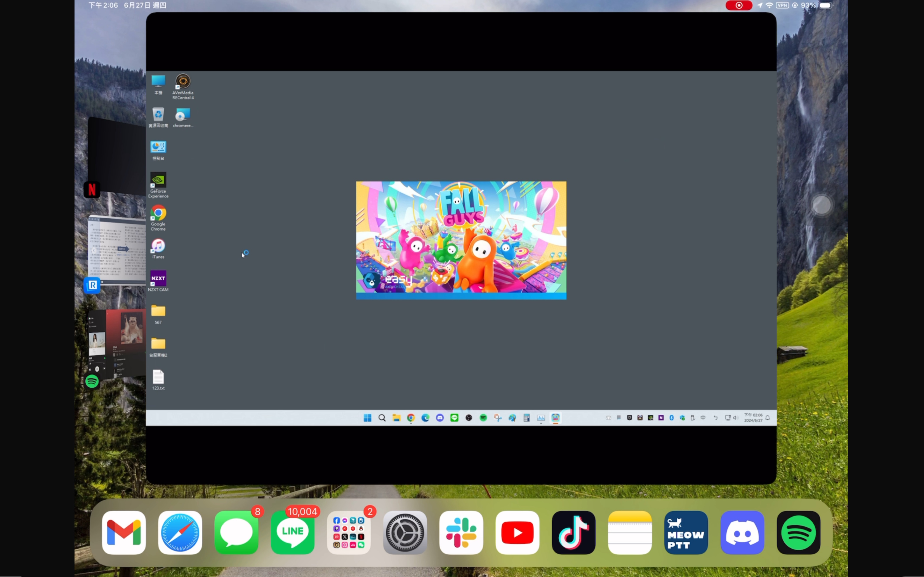
Task: Tap the VPN indicator in status bar
Action: (x=782, y=5)
